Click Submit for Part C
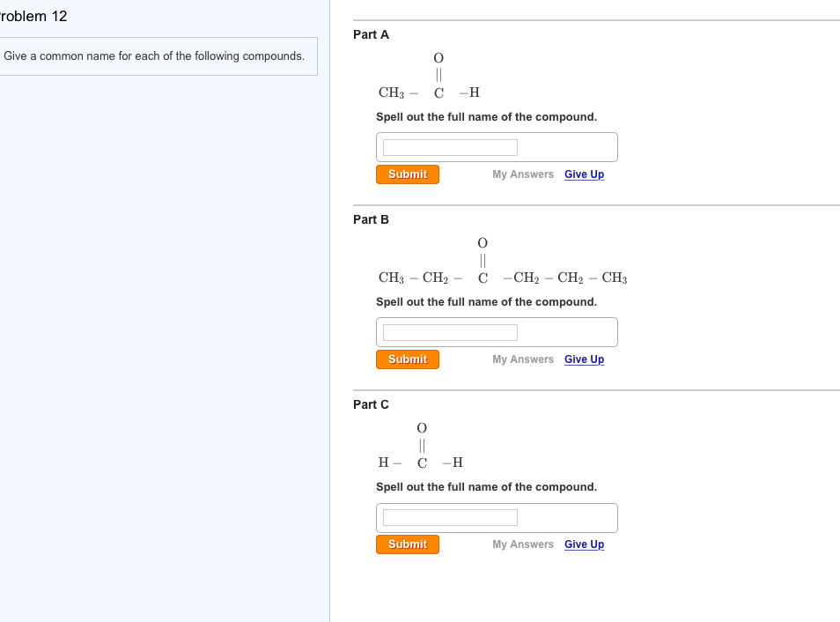The image size is (840, 622). coord(407,544)
